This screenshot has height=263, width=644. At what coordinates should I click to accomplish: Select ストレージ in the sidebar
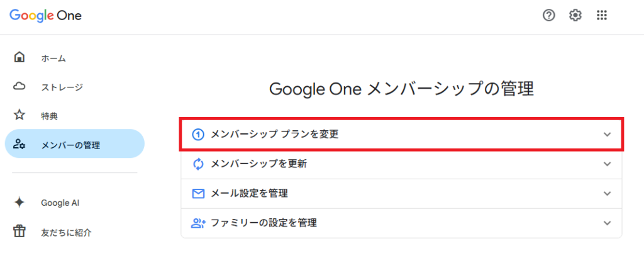(62, 87)
